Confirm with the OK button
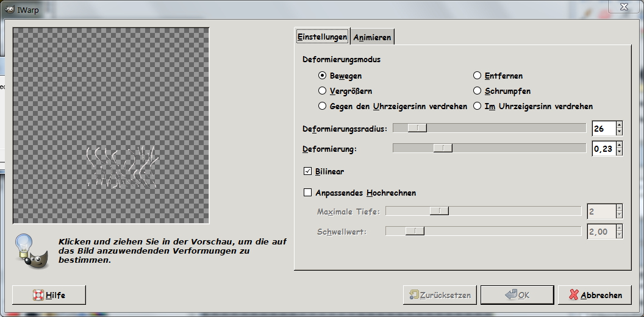Screen dimensions: 644x317 (517, 295)
